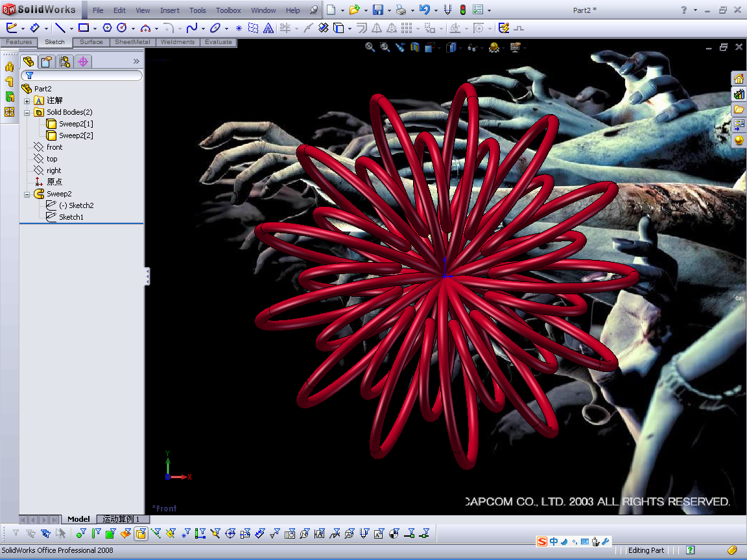The height and width of the screenshot is (560, 747).
Task: Select the Rectangle sketch tool
Action: click(84, 28)
